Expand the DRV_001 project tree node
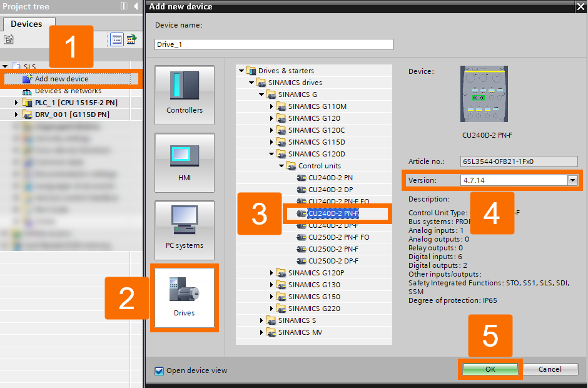This screenshot has height=388, width=588. click(x=16, y=115)
